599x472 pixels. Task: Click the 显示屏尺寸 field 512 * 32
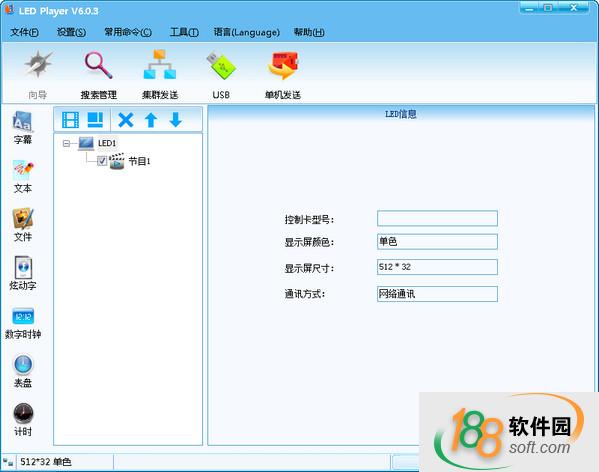pos(437,267)
